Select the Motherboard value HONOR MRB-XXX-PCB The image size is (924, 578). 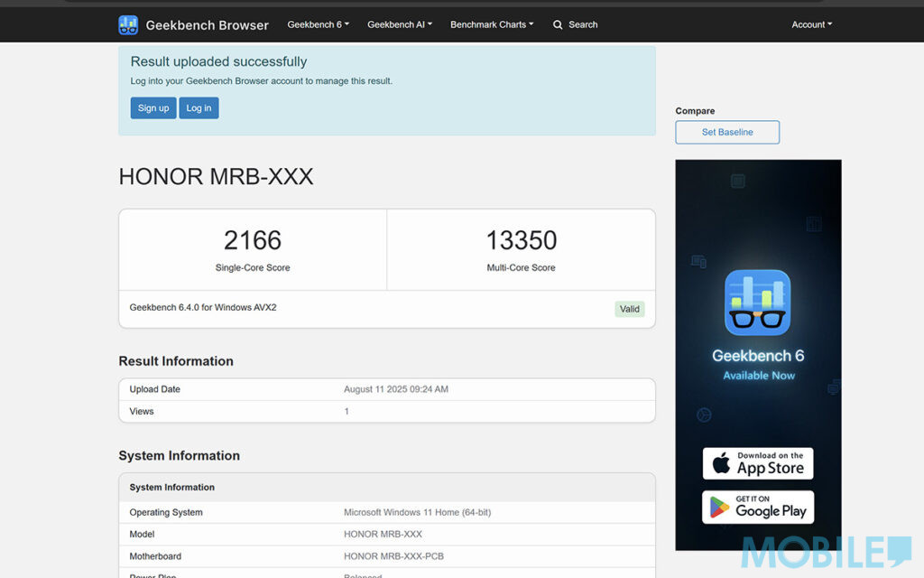[393, 556]
